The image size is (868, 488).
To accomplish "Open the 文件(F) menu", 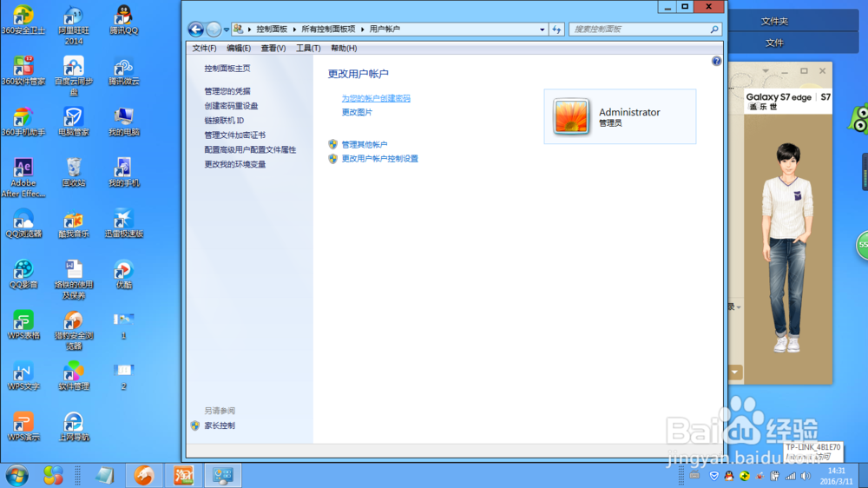I will [204, 48].
